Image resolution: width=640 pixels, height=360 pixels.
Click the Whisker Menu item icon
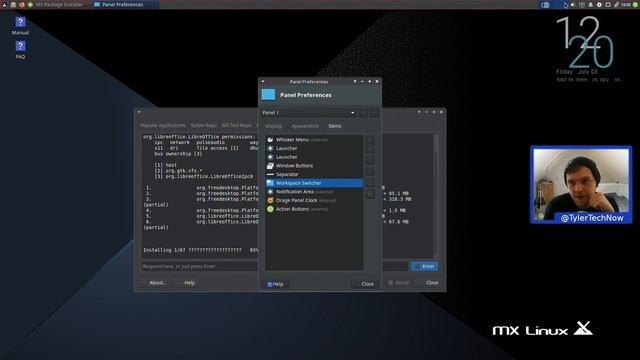click(270, 140)
